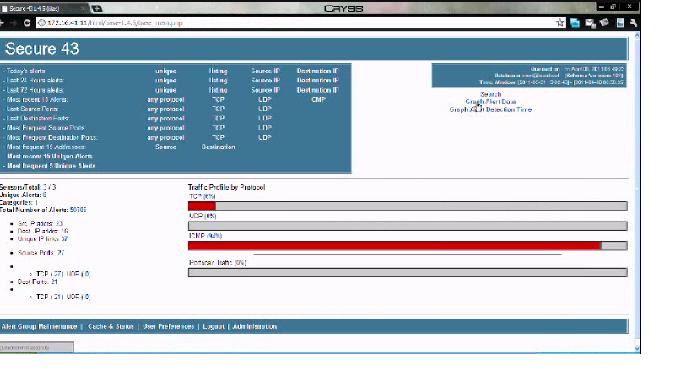Viewport: 683px width, 384px height.
Task: Open Graph Alert Data link
Action: pos(490,102)
